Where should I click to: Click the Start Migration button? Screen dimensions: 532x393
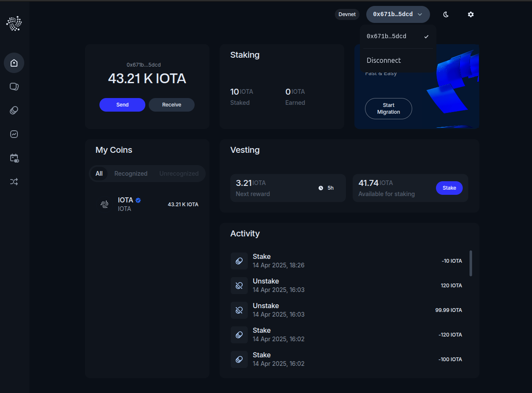point(388,109)
